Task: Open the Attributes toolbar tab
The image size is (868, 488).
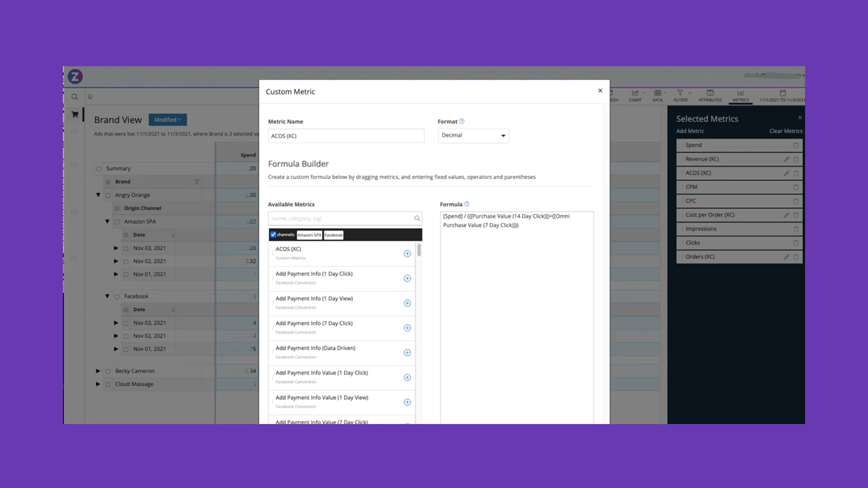Action: [710, 95]
